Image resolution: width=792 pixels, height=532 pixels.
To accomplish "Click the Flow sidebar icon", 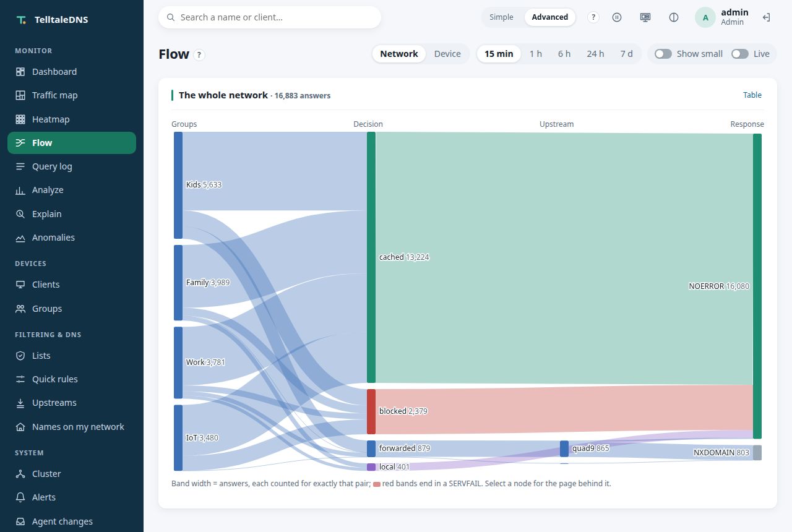I will click(20, 143).
